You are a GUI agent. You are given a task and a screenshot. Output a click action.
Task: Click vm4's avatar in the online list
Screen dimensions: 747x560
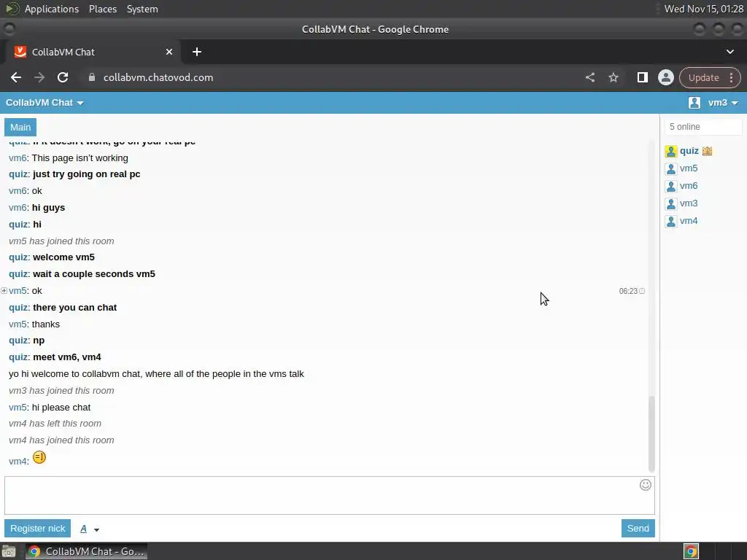[x=671, y=222]
